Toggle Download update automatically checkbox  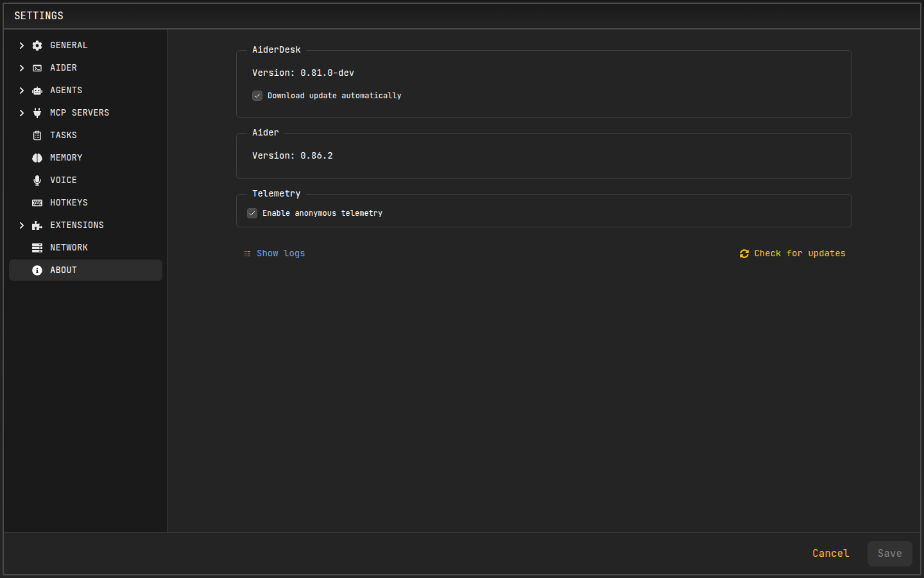(x=257, y=96)
